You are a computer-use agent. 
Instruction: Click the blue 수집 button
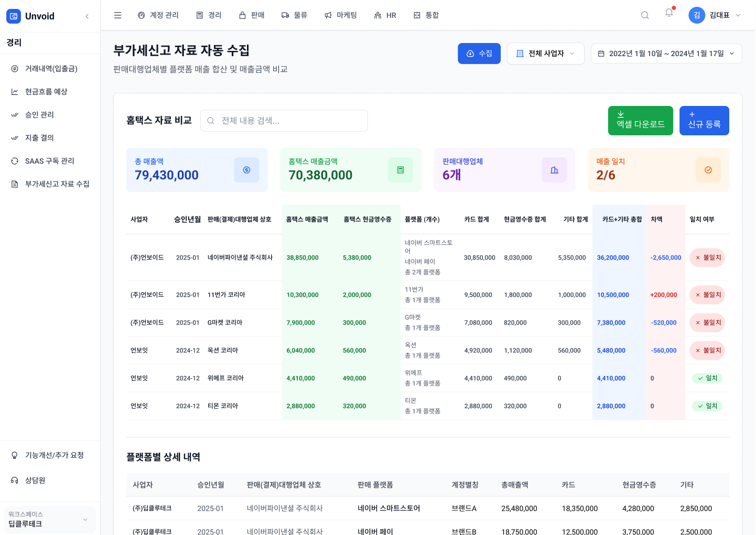(479, 53)
